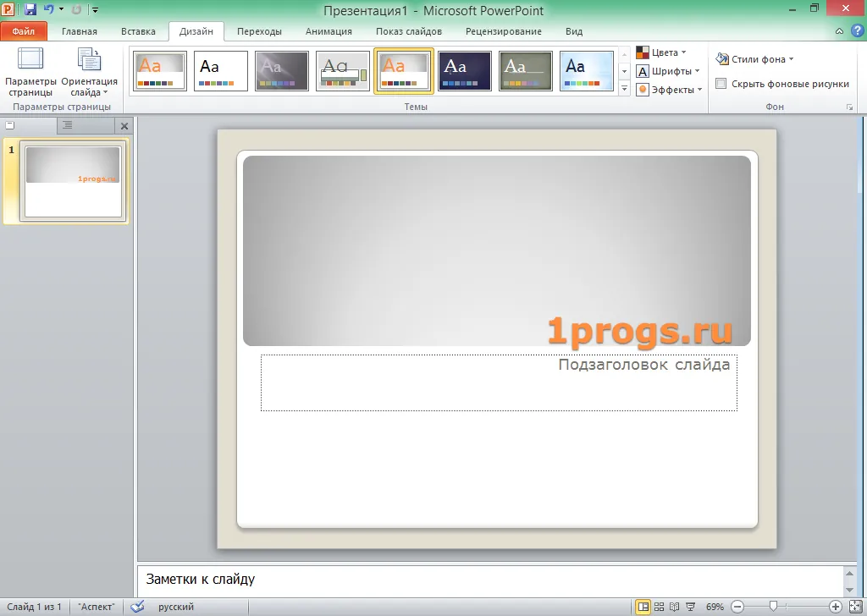Click the spell check icon in status bar
Screen dimensions: 867x616
(x=137, y=607)
